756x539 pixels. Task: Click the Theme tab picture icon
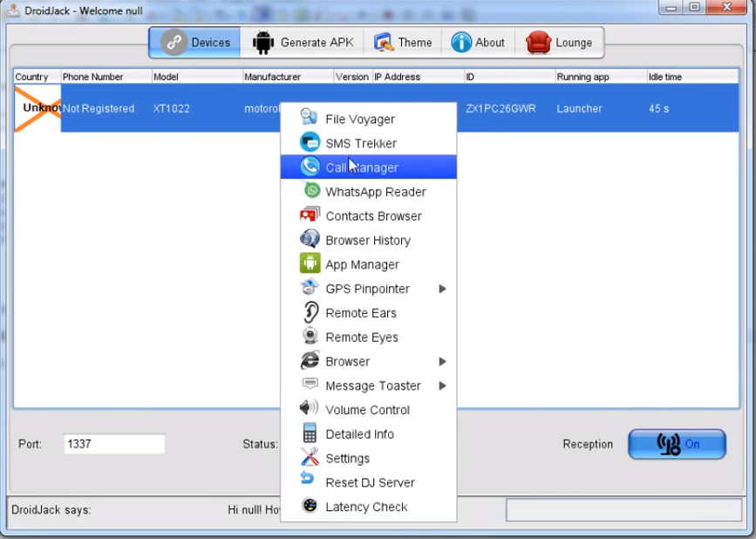[383, 43]
